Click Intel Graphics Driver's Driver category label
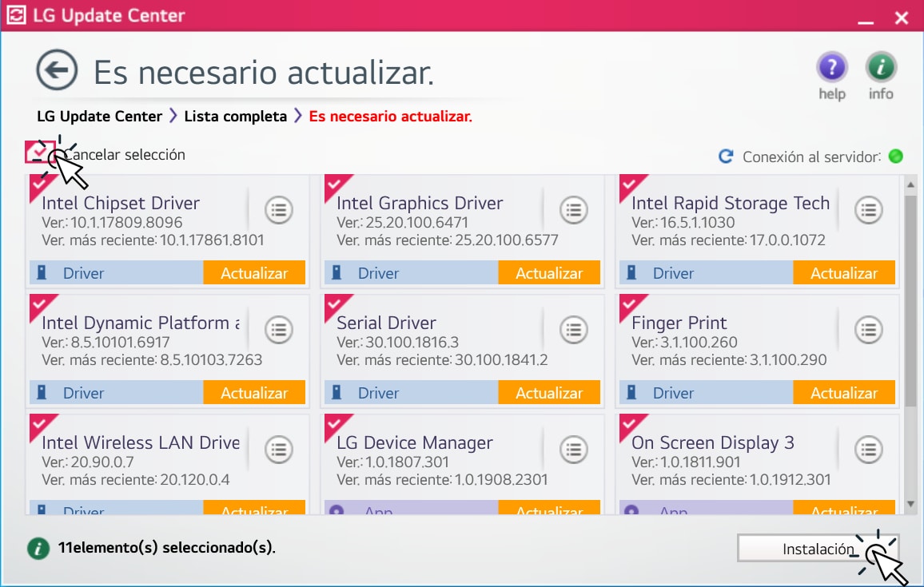Viewport: 924px width, 587px height. pos(378,273)
